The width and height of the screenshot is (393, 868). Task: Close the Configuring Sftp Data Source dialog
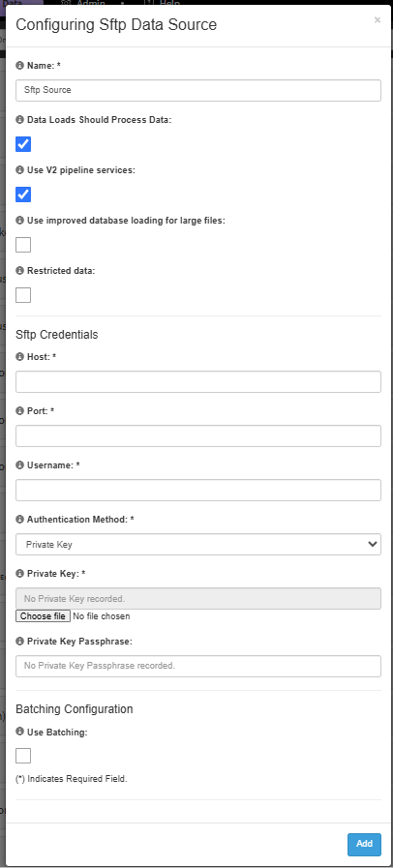pyautogui.click(x=378, y=20)
